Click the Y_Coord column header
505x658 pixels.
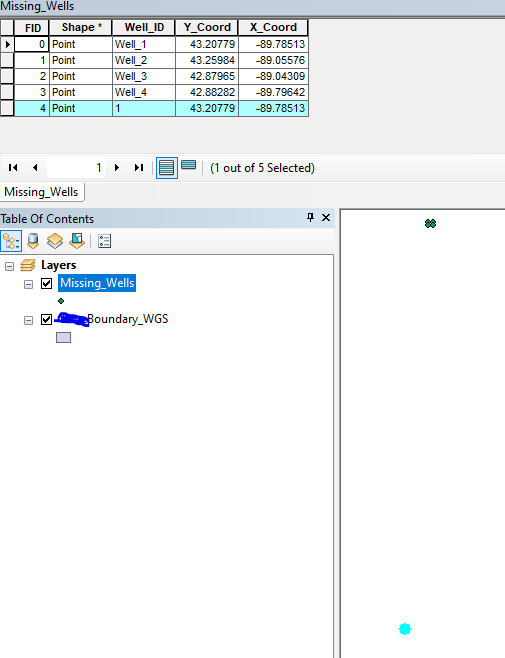(207, 28)
